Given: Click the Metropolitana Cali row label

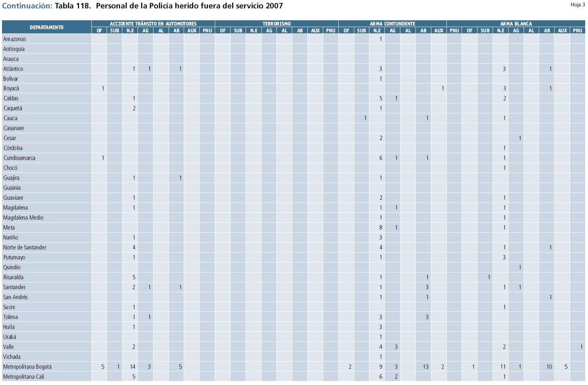Looking at the screenshot, I should (x=23, y=377).
